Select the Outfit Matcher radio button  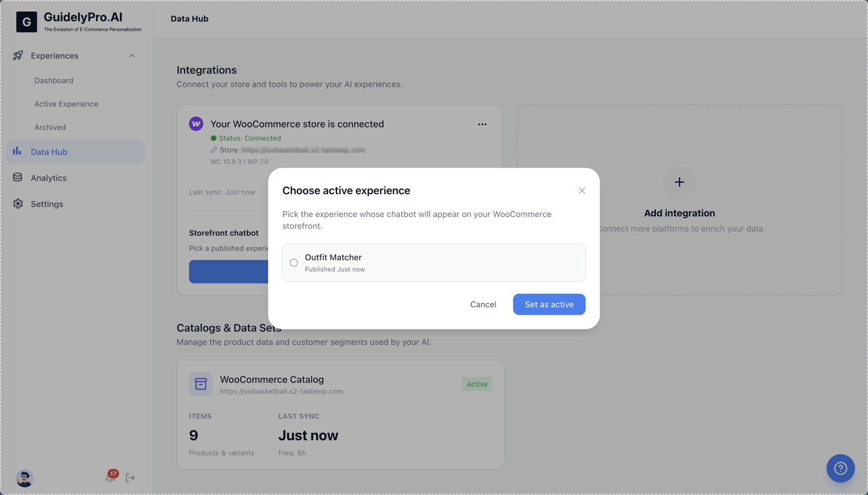294,263
